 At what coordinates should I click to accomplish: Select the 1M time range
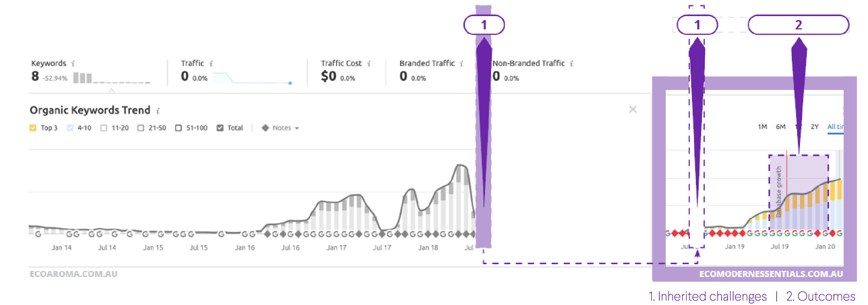[762, 127]
